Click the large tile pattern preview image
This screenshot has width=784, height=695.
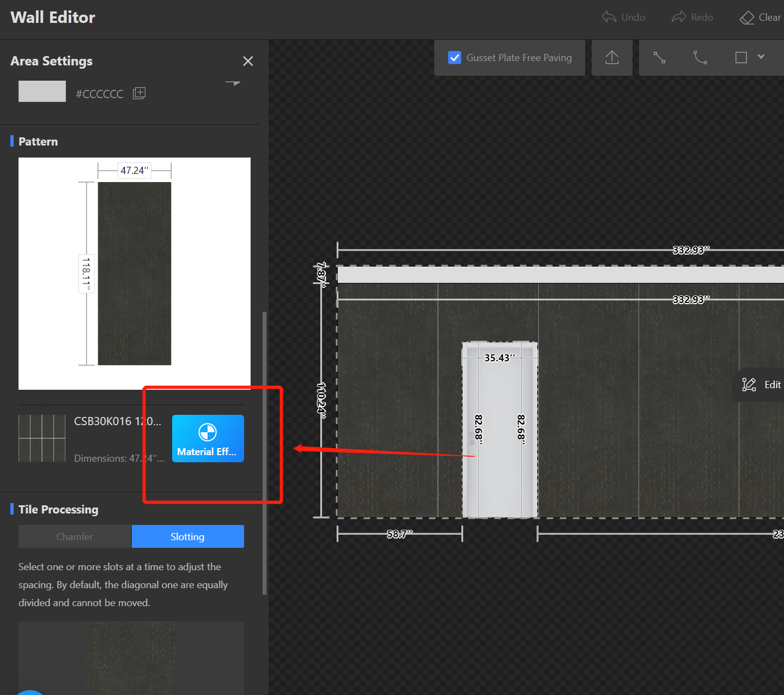134,273
